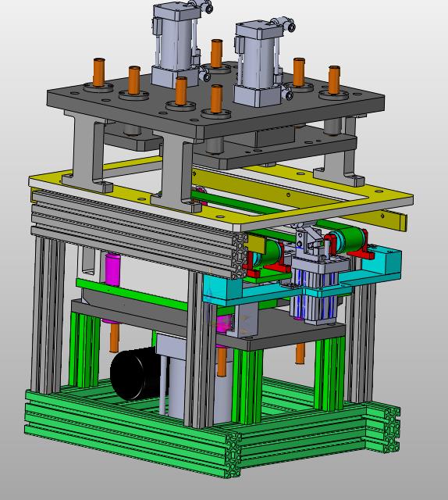Select the magenta bushing under the gray beam
Viewport: 448px width, 500px height.
click(x=112, y=269)
